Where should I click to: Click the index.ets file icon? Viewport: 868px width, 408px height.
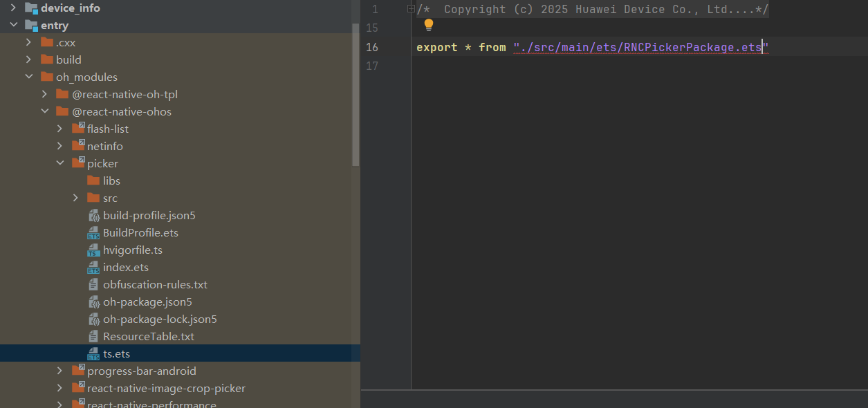pyautogui.click(x=93, y=267)
